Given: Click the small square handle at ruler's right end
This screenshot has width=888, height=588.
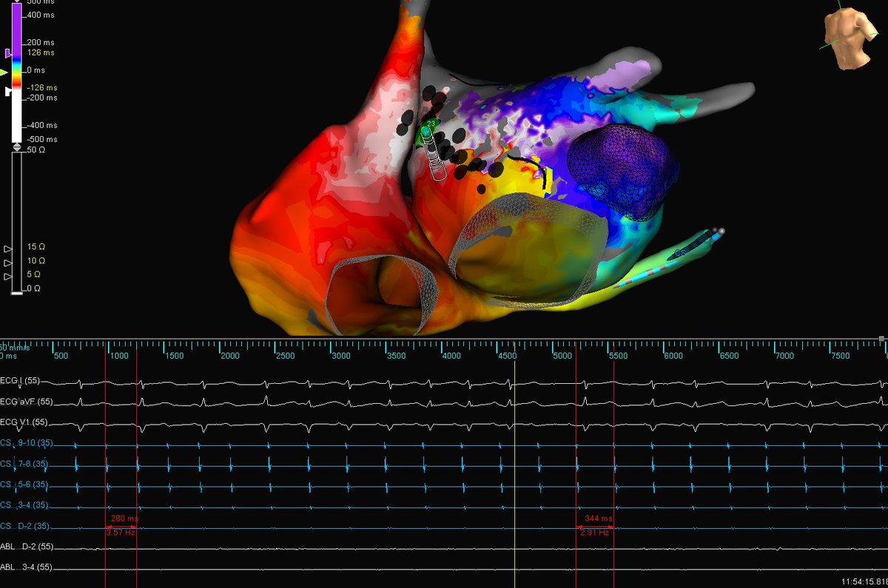Looking at the screenshot, I should click(882, 339).
